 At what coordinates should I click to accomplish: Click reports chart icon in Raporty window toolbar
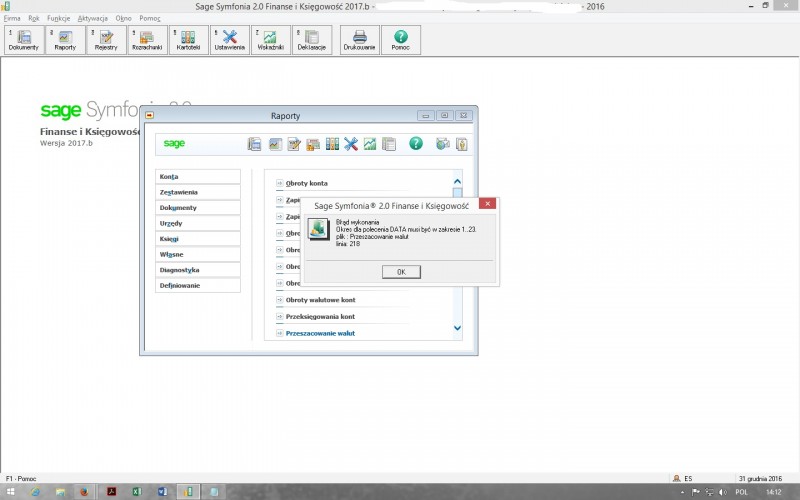click(276, 144)
